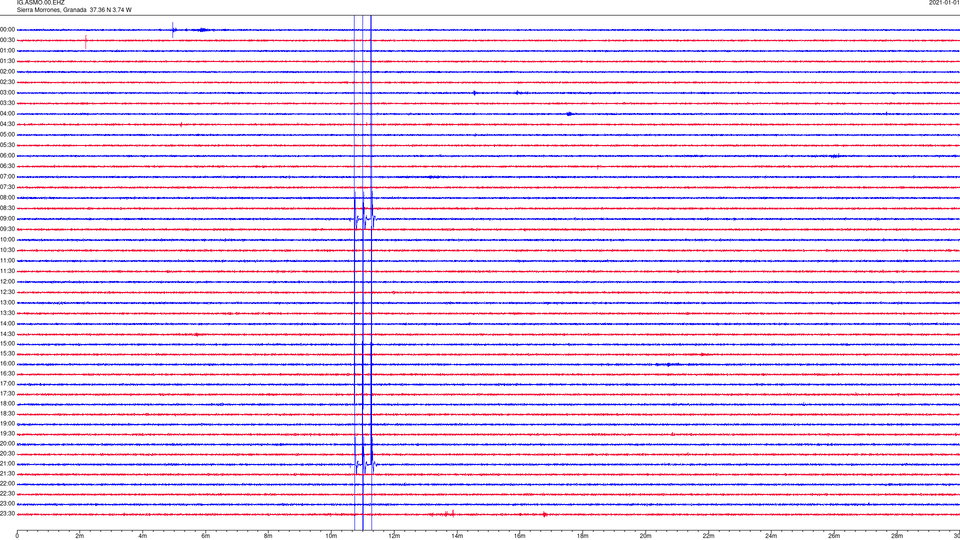Select the 06:00 trace time label
This screenshot has height=540, width=960.
(x=7, y=156)
